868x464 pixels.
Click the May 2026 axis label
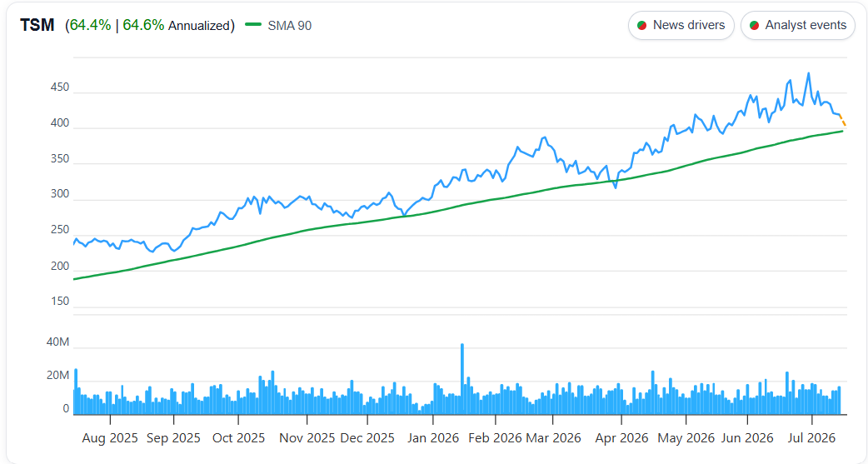click(x=686, y=438)
